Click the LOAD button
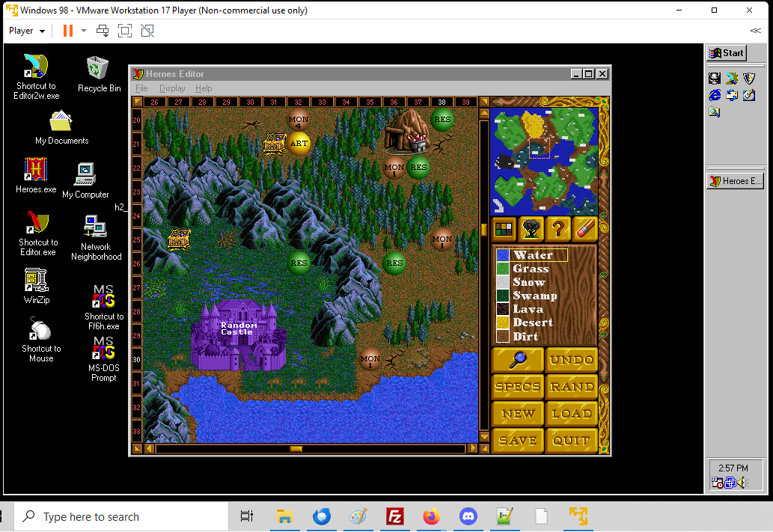 [x=572, y=414]
